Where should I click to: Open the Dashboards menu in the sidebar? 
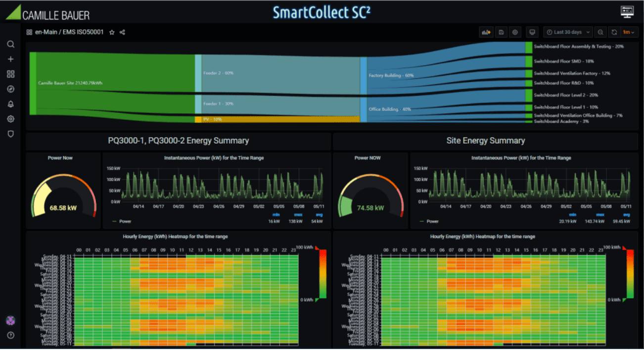(10, 74)
